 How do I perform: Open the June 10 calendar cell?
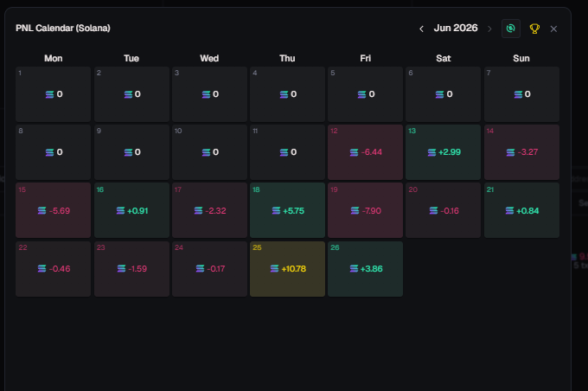pos(209,152)
